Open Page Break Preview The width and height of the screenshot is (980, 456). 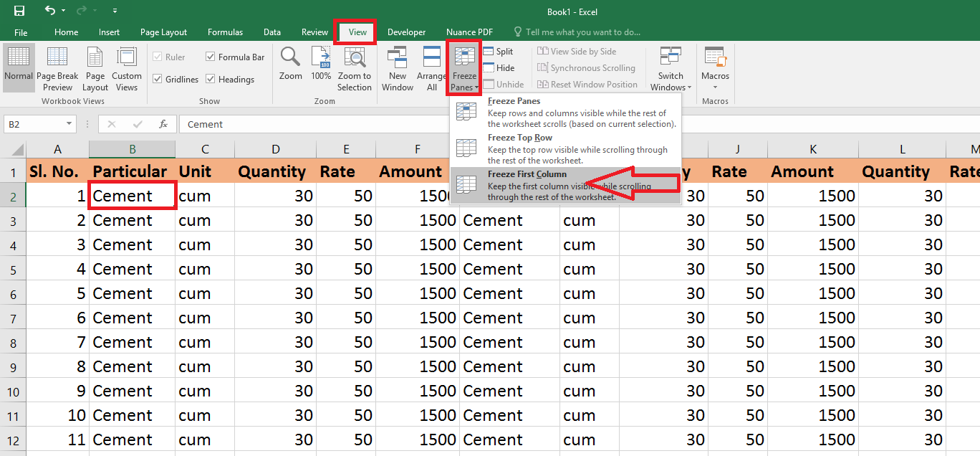pyautogui.click(x=57, y=67)
